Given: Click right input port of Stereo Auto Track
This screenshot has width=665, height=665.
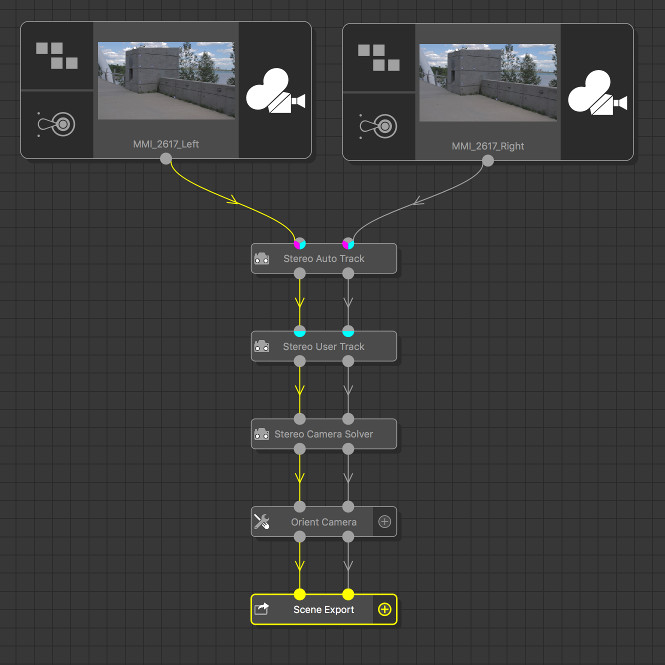Looking at the screenshot, I should click(348, 243).
